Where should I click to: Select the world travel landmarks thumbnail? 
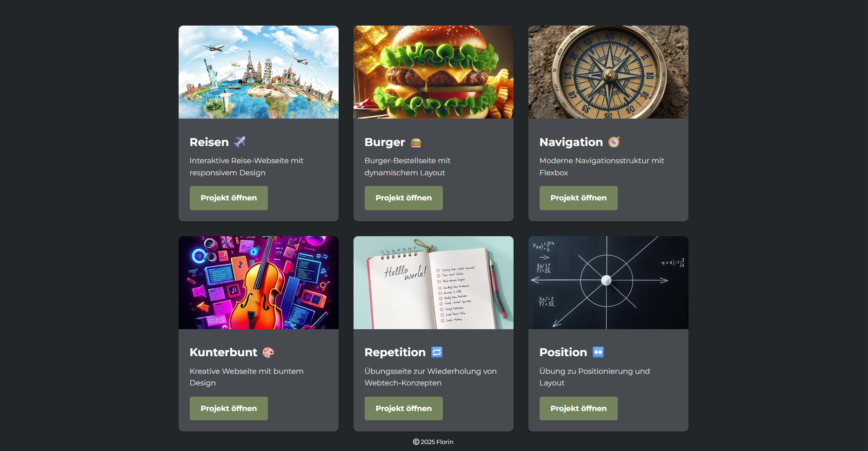[259, 72]
